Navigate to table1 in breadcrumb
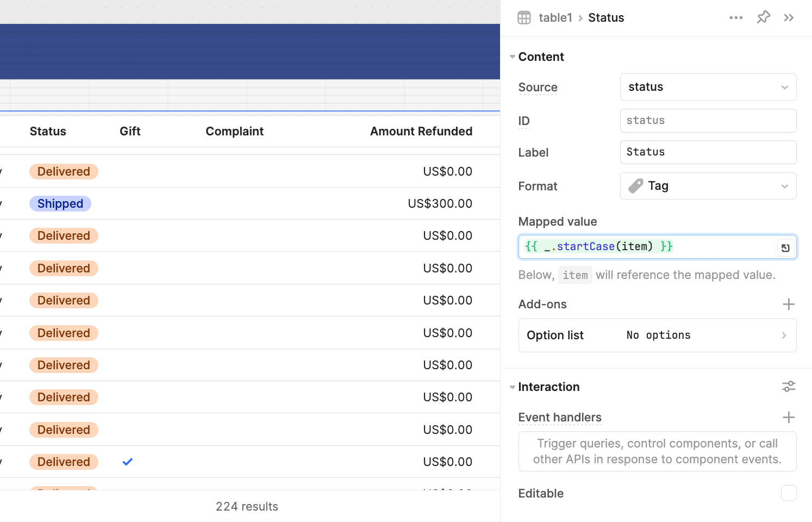812x522 pixels. [x=555, y=18]
